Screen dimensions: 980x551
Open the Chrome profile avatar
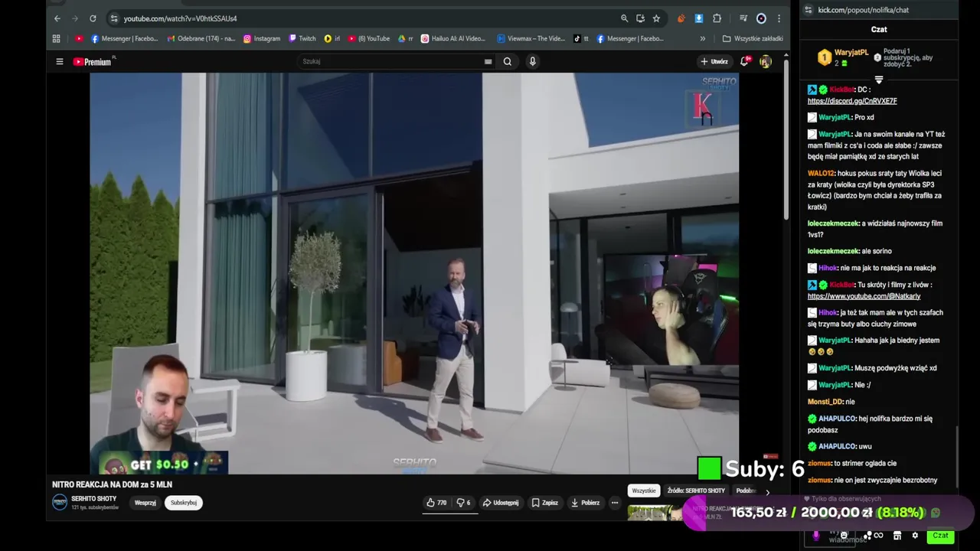click(761, 18)
